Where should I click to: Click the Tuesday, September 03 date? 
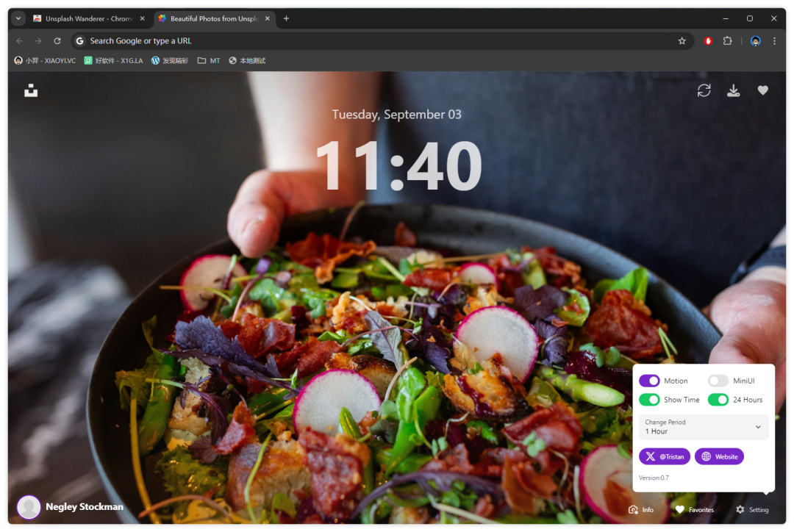[396, 115]
